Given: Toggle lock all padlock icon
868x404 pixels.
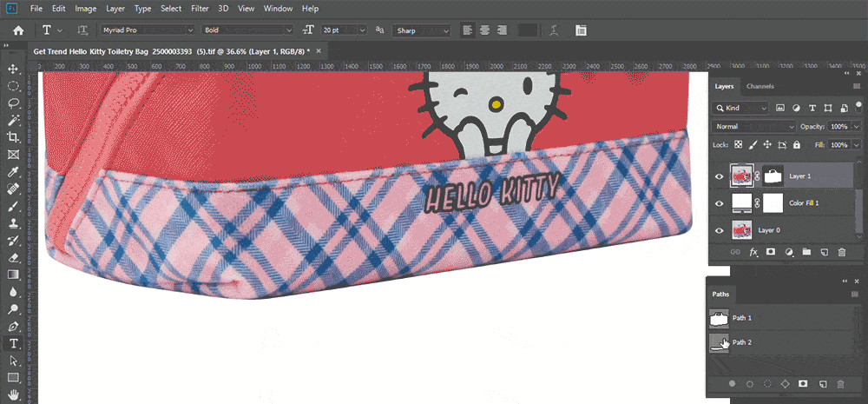Looking at the screenshot, I should pyautogui.click(x=797, y=144).
